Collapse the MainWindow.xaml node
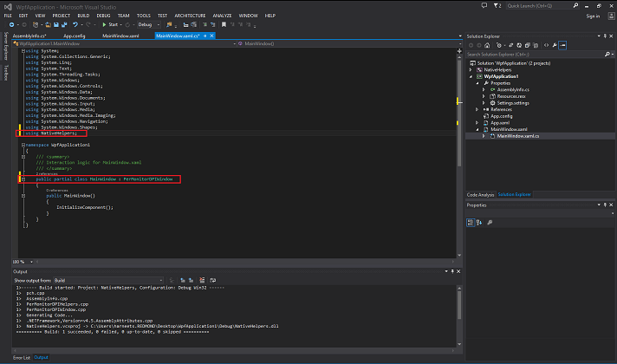Image resolution: width=617 pixels, height=364 pixels. (477, 129)
